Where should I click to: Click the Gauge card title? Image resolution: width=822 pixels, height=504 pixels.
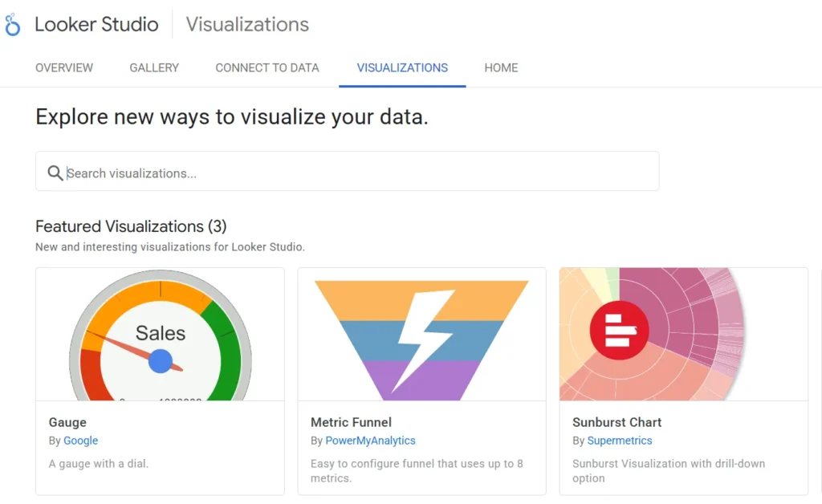click(x=67, y=422)
